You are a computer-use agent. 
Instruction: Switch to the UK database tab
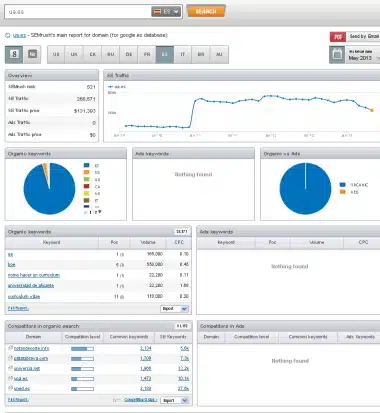point(74,54)
